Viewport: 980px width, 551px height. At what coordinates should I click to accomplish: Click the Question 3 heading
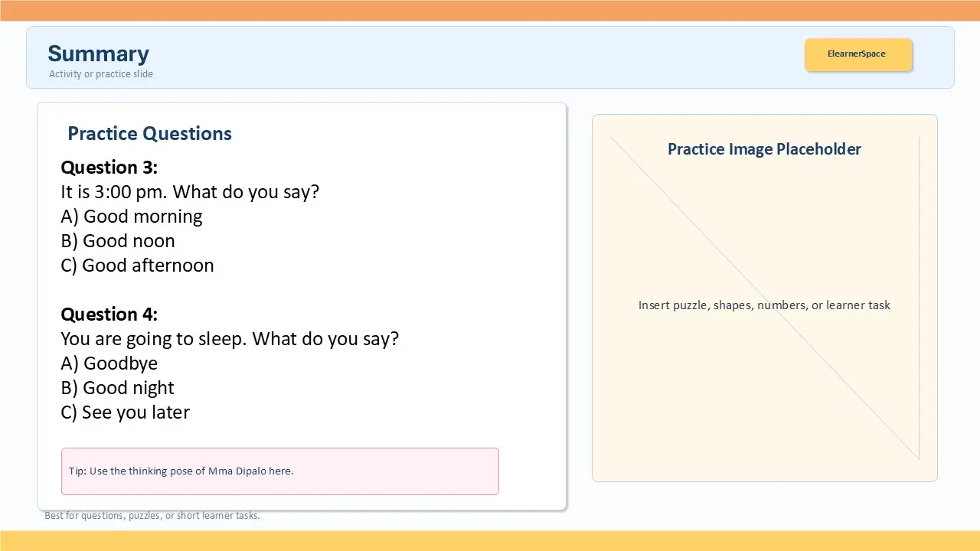click(x=109, y=168)
